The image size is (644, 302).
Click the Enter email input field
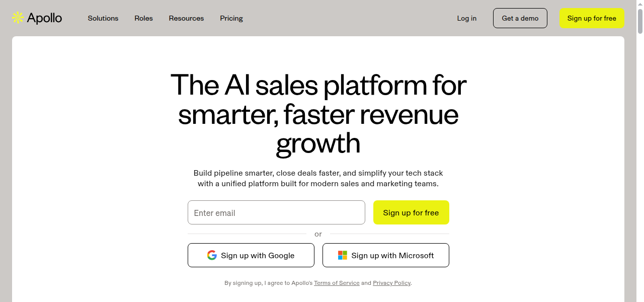pyautogui.click(x=276, y=212)
